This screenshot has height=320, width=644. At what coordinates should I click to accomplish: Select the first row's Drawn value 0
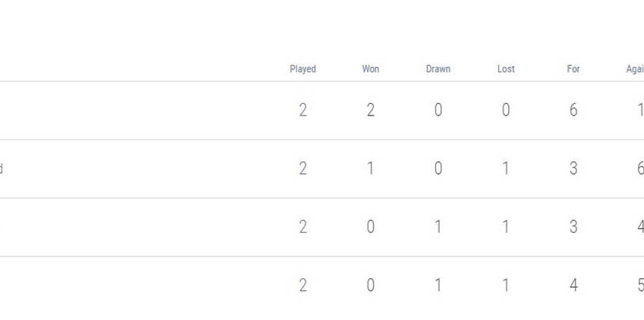pos(437,110)
